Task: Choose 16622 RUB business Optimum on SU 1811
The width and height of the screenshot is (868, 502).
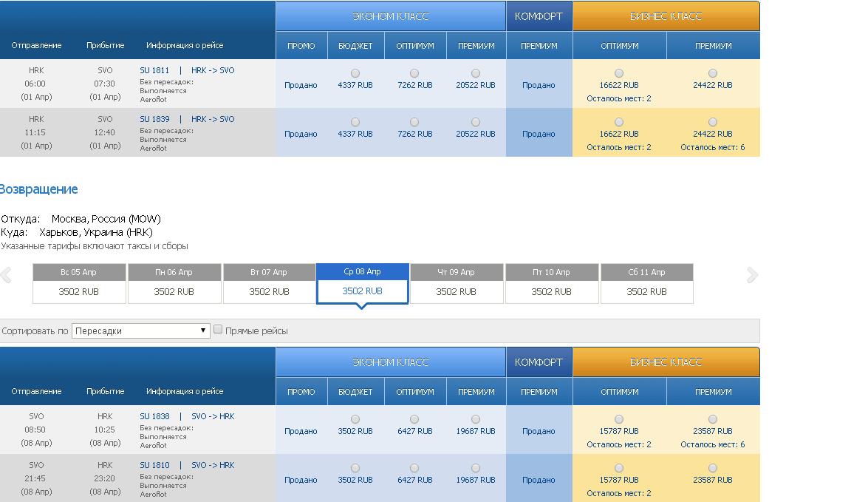Action: [619, 73]
